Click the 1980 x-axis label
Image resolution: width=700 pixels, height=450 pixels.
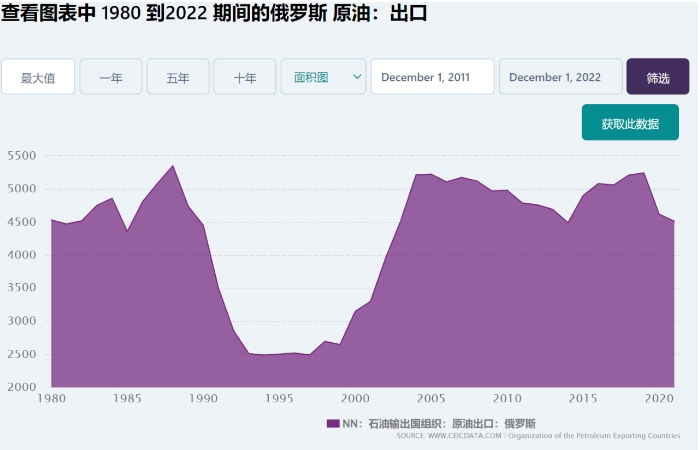click(x=51, y=398)
